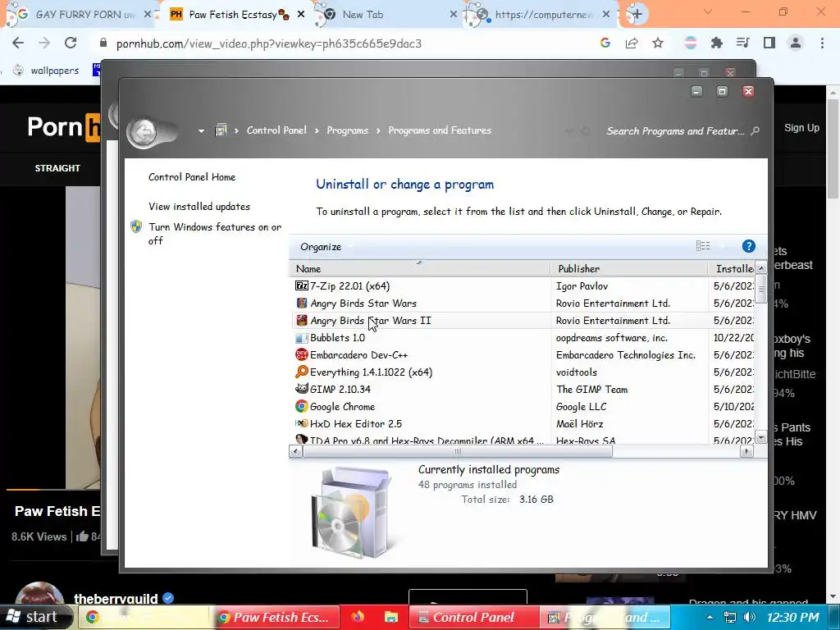840x630 pixels.
Task: Close the New Tab tab
Action: (453, 15)
